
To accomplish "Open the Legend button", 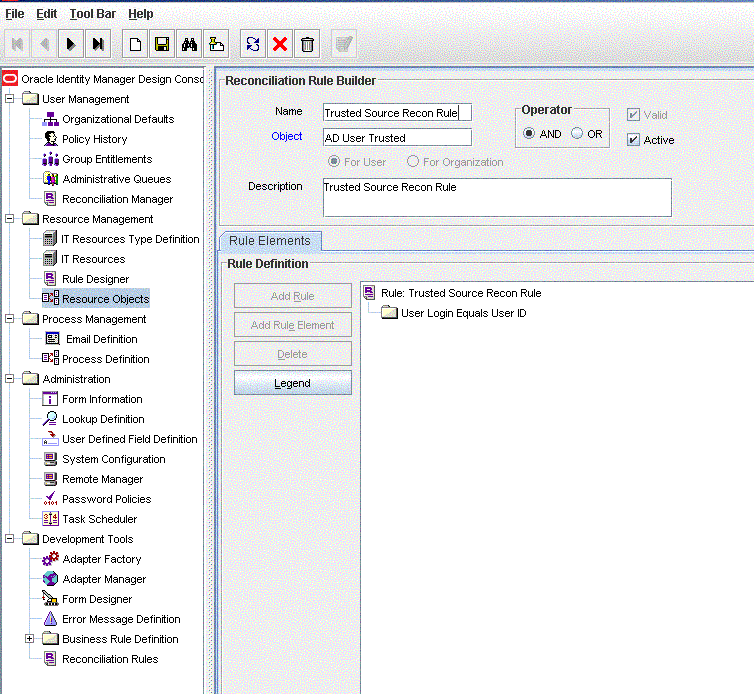I will pos(292,383).
